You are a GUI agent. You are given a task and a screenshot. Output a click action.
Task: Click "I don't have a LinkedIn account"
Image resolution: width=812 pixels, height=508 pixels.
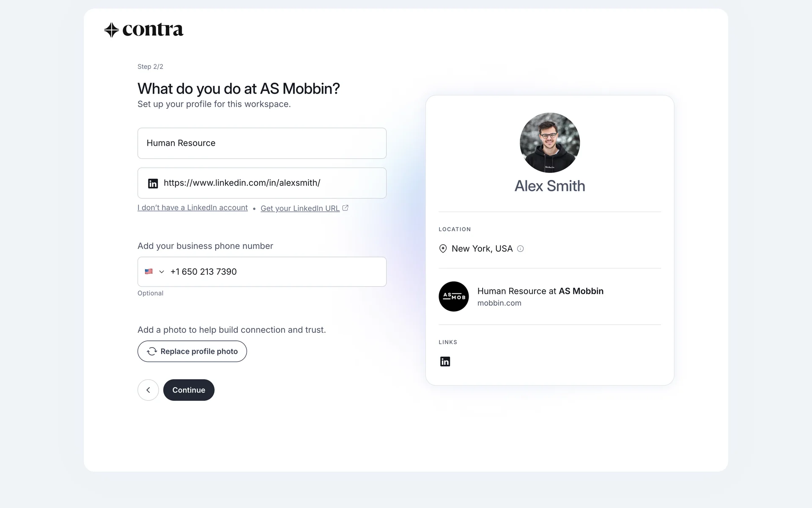tap(192, 208)
